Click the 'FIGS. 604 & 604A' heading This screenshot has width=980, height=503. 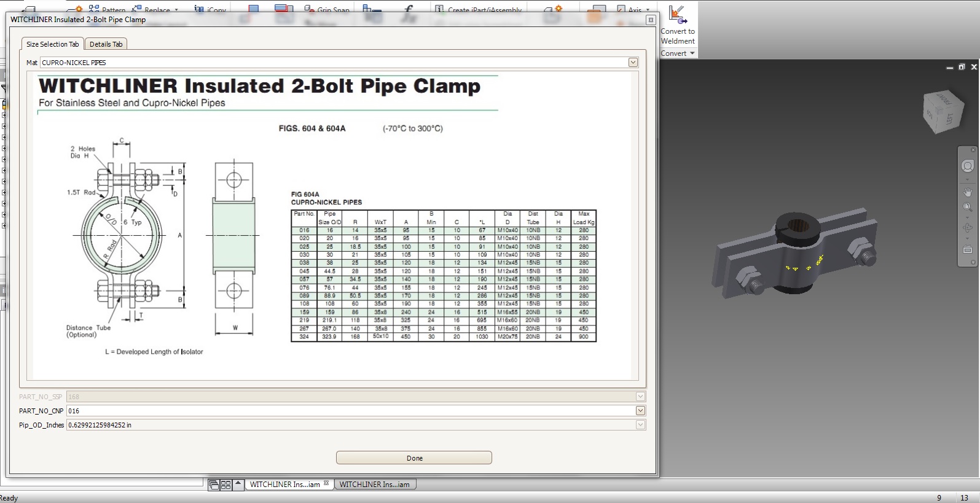pos(312,128)
